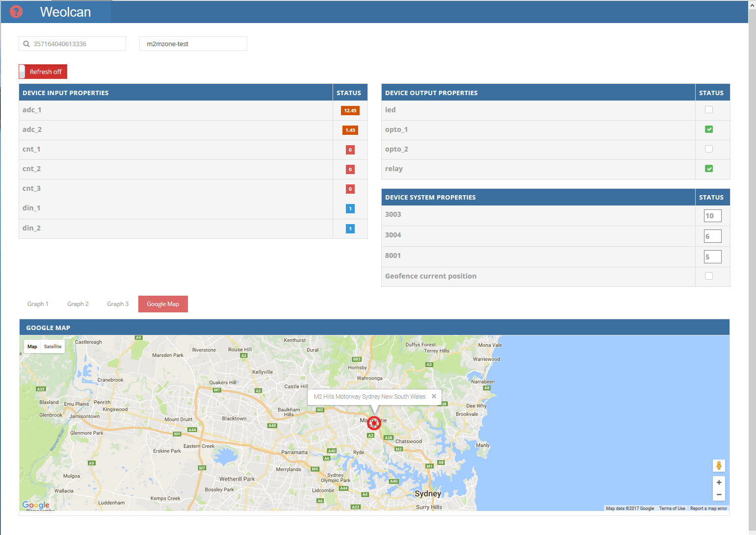Click the m2mzone-test input field
This screenshot has height=535, width=756.
pos(193,44)
